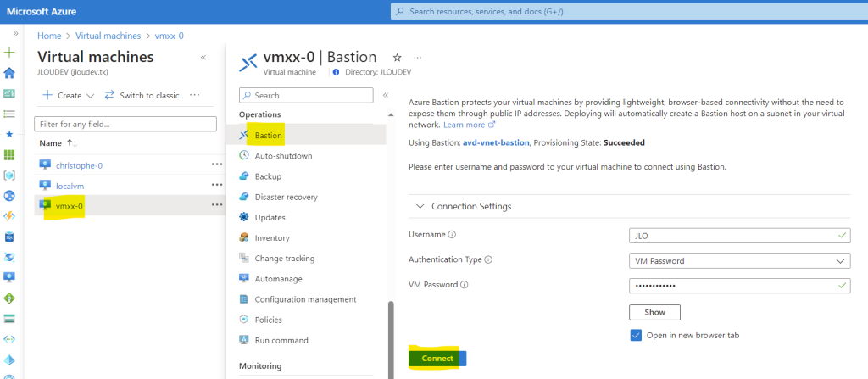The width and height of the screenshot is (868, 379).
Task: Collapse the Operations section arrow
Action: pyautogui.click(x=391, y=114)
